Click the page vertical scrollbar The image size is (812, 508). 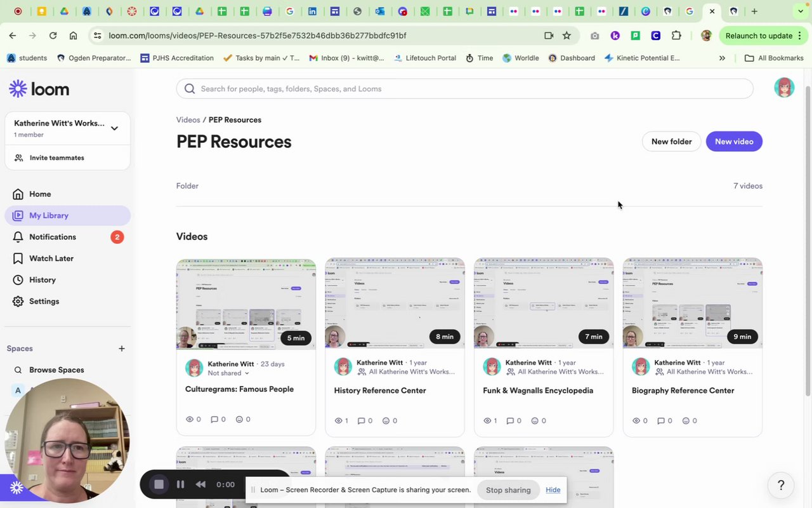pyautogui.click(x=808, y=241)
